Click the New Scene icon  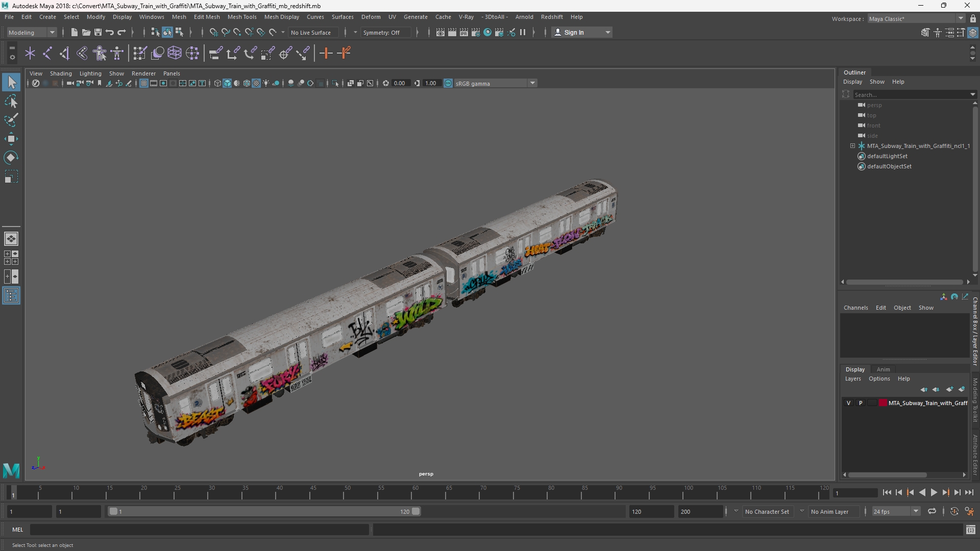click(x=75, y=32)
